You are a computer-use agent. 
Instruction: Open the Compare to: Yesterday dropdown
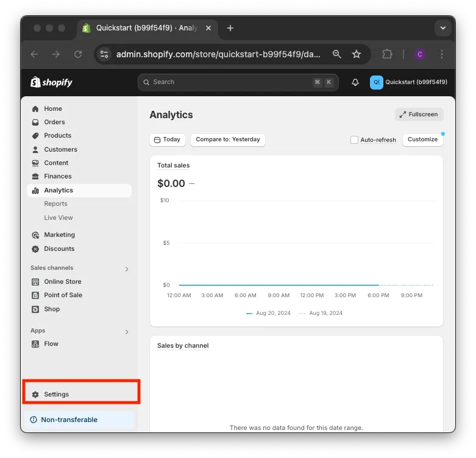(x=228, y=139)
